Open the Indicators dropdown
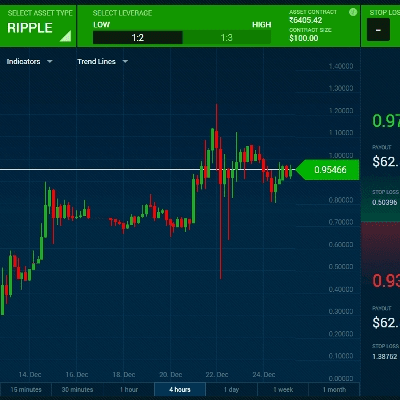The width and height of the screenshot is (400, 400). click(x=29, y=61)
